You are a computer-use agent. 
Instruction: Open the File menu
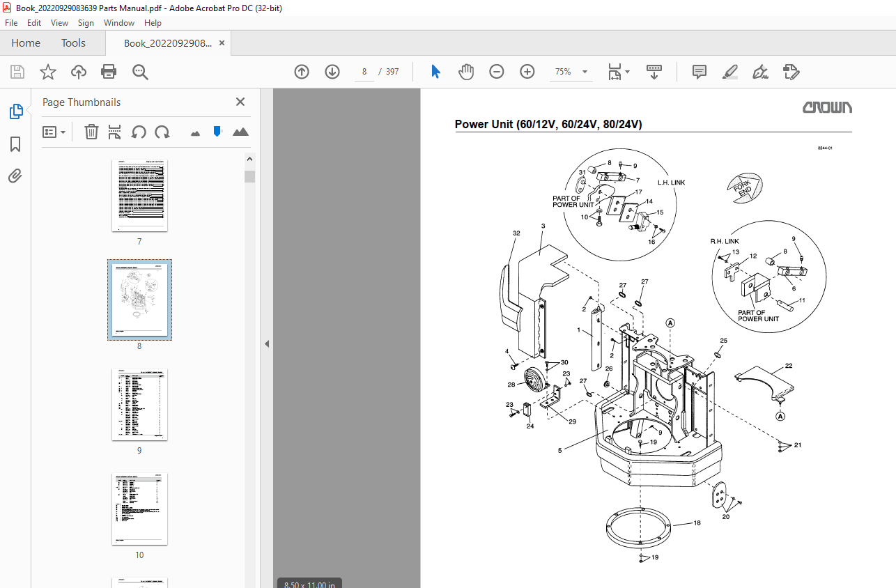click(x=11, y=23)
